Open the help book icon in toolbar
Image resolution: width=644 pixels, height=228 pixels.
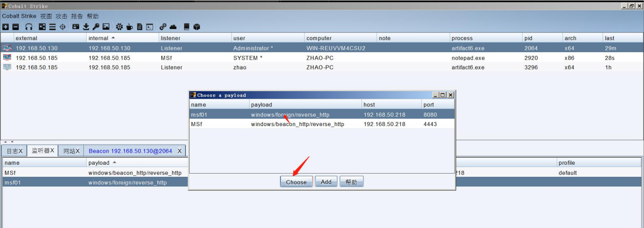pos(187,27)
